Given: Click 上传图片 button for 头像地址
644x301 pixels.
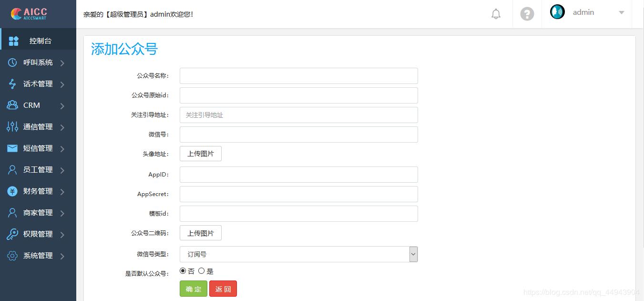Looking at the screenshot, I should click(200, 154).
